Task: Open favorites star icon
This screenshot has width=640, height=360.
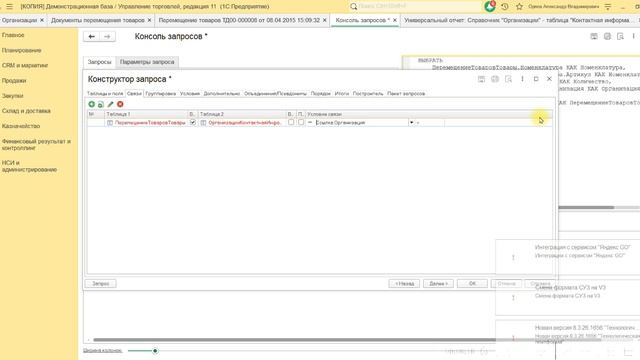Action: [x=519, y=7]
